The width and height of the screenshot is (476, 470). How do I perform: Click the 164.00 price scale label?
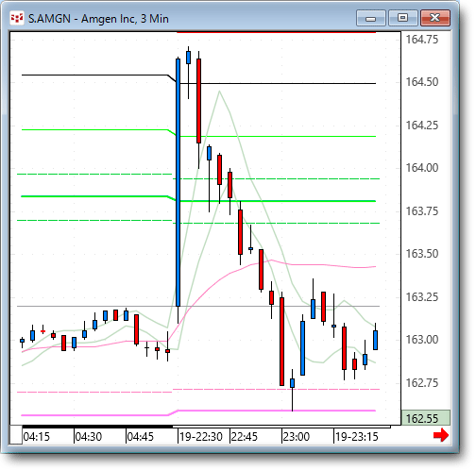click(422, 168)
